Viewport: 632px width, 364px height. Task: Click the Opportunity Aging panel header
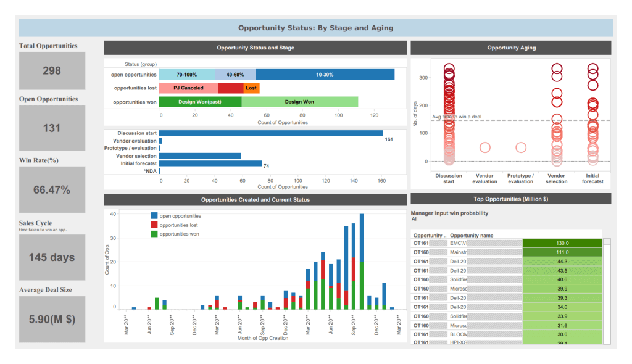tap(511, 48)
